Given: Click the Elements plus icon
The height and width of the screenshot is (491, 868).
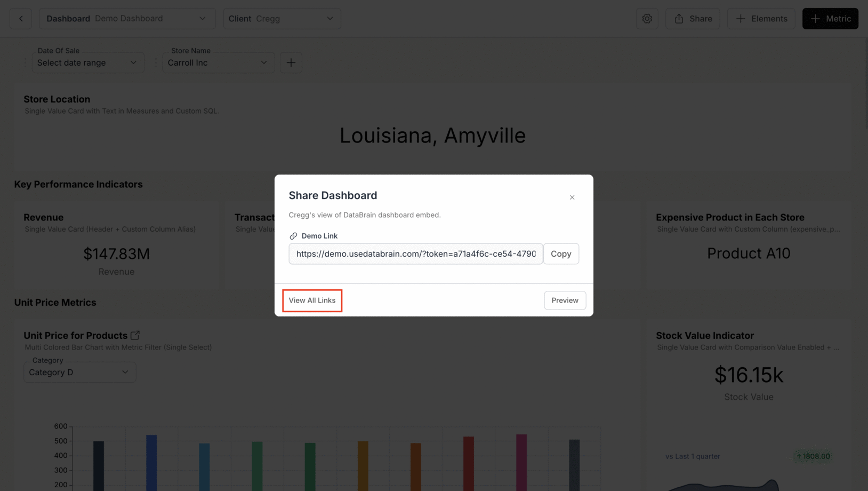Looking at the screenshot, I should click(x=740, y=18).
